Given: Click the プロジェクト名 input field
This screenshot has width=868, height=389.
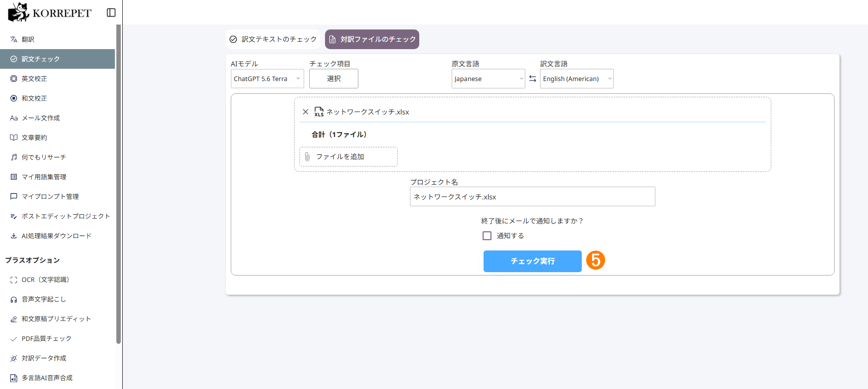Looking at the screenshot, I should pos(533,196).
